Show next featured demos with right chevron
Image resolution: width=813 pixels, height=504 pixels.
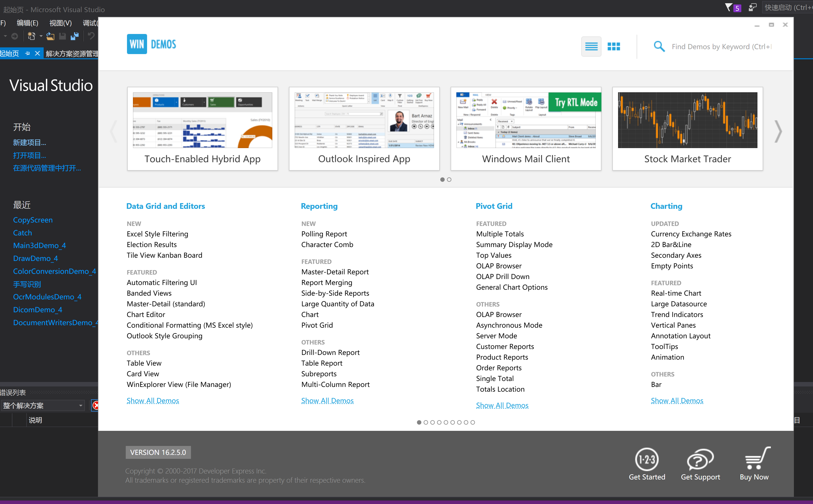coord(778,131)
